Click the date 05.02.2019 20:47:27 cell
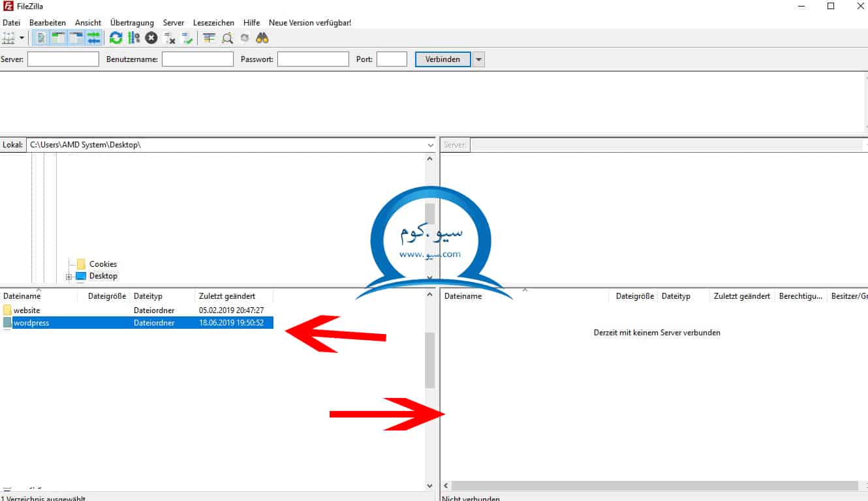Image resolution: width=868 pixels, height=501 pixels. click(x=231, y=311)
